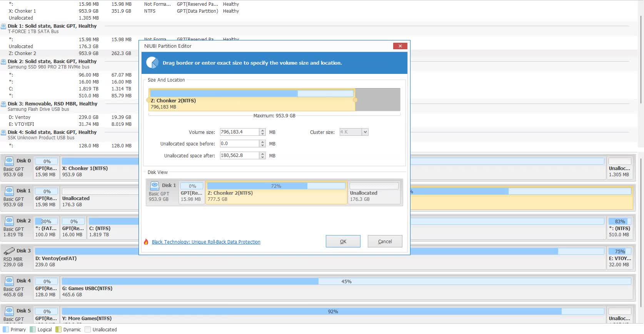Screen dimensions: 644x334
Task: Decrease Unallocated space after with down arrow
Action: [263, 157]
